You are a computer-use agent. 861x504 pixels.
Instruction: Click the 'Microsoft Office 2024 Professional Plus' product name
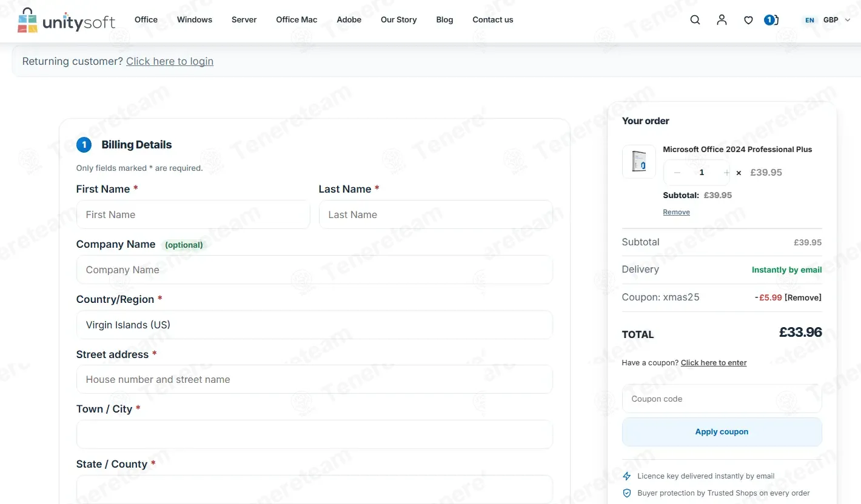tap(737, 149)
